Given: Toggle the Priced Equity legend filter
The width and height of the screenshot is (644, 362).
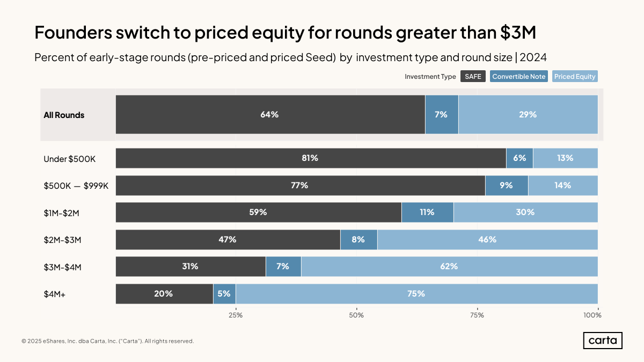Looking at the screenshot, I should coord(575,77).
